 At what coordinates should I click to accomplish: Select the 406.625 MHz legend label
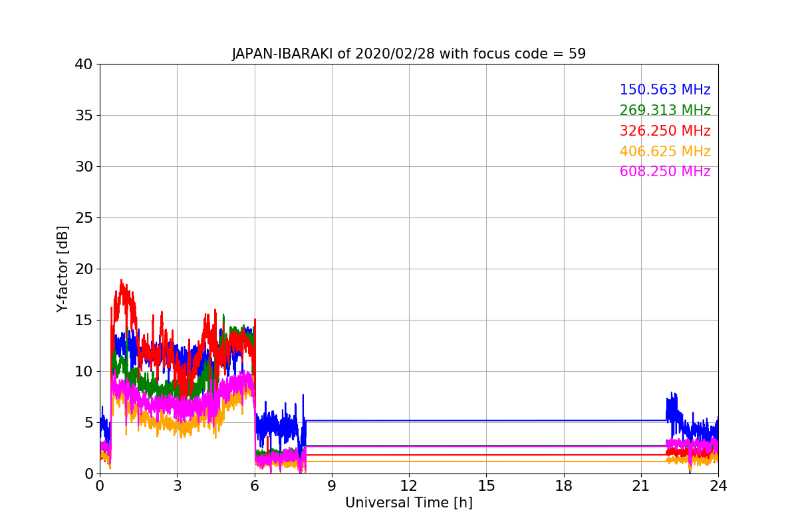[665, 152]
